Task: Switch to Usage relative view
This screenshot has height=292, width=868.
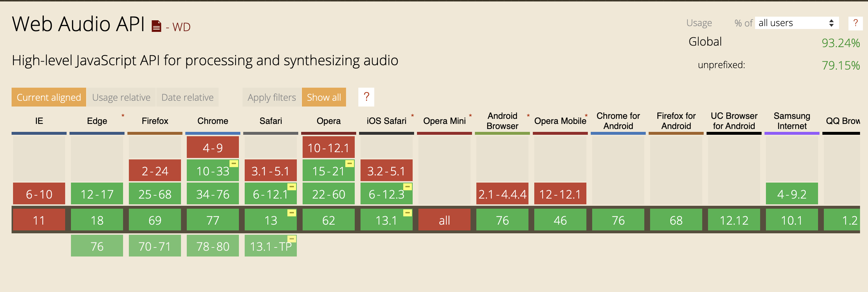Action: [x=121, y=97]
